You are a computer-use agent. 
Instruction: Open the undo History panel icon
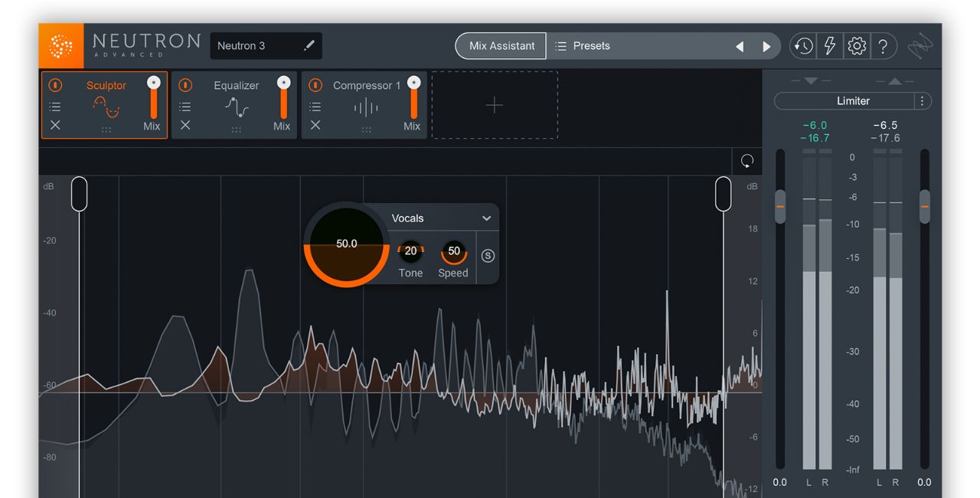[x=802, y=45]
